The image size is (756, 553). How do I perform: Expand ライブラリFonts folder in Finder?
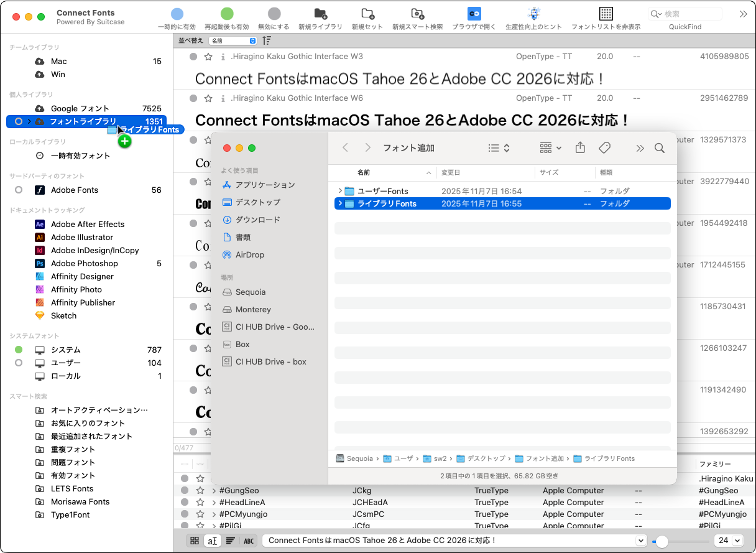point(339,203)
